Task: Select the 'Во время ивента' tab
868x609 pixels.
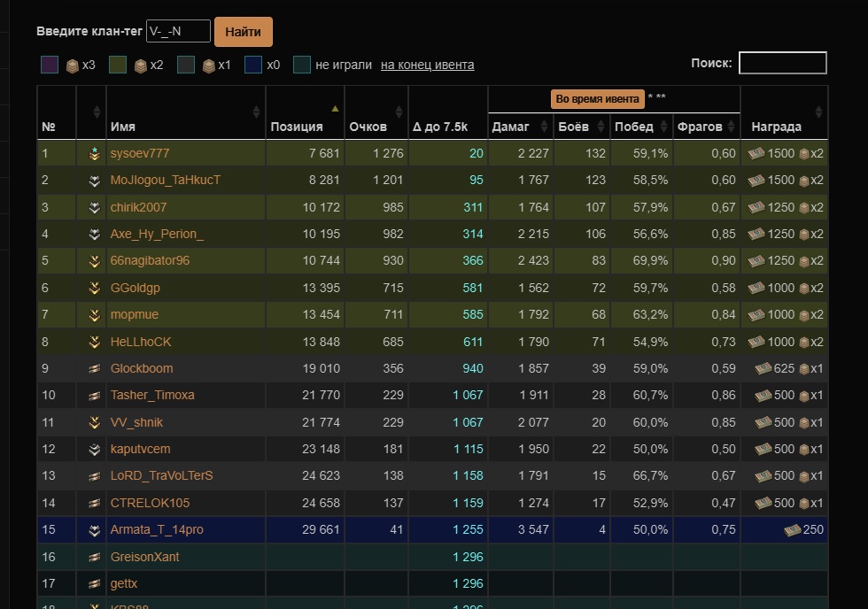Action: click(x=597, y=98)
